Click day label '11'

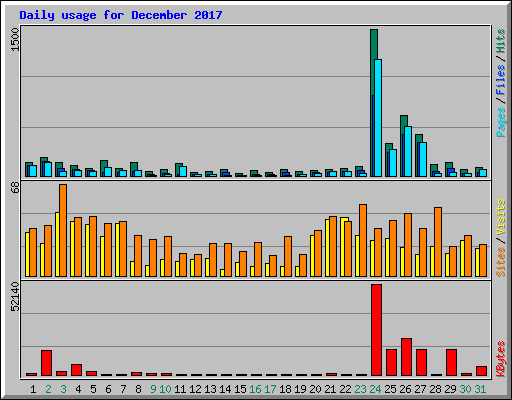pyautogui.click(x=180, y=389)
